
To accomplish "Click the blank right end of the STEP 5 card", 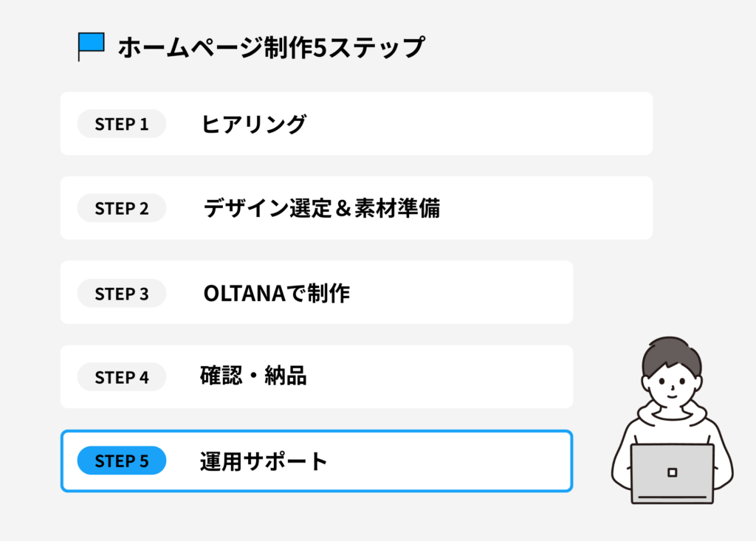I will pos(517,462).
